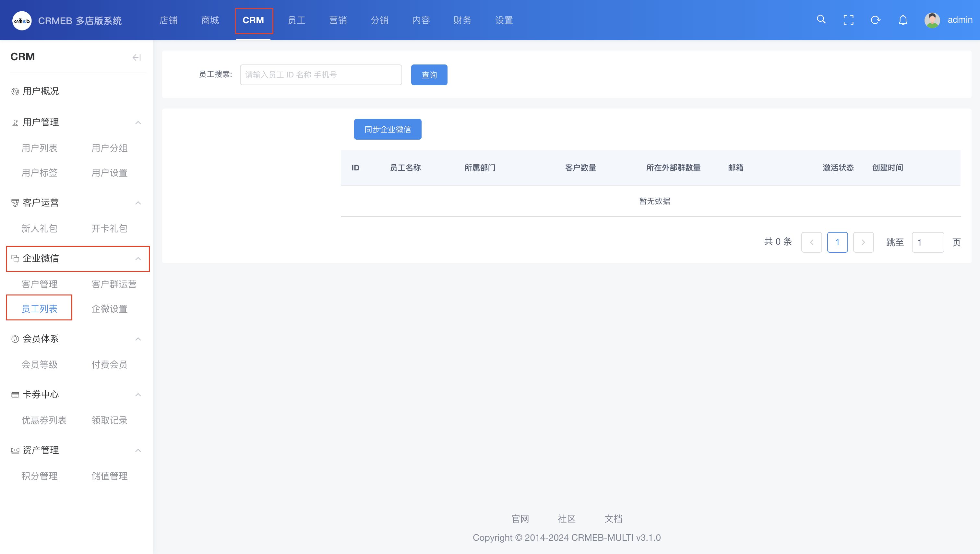Click the search magnifier icon in header
980x554 pixels.
[x=821, y=20]
